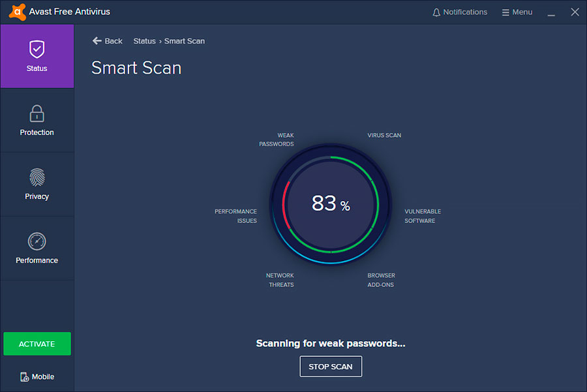Click the Back text
Image resolution: width=587 pixels, height=392 pixels.
click(113, 41)
